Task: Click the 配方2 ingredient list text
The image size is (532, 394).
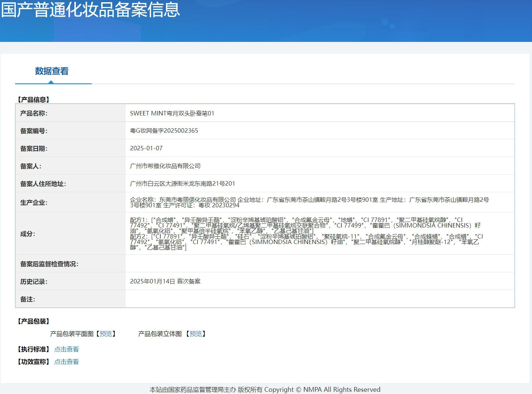Action: point(305,242)
